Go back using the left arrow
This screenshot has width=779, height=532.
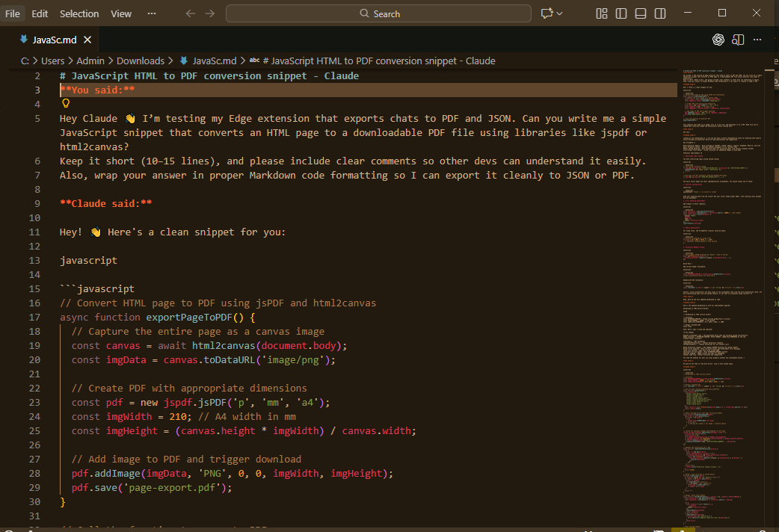coord(190,13)
